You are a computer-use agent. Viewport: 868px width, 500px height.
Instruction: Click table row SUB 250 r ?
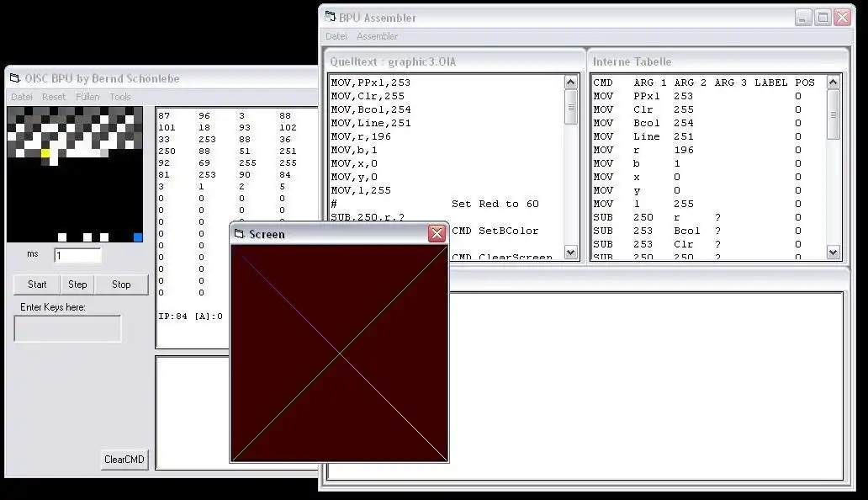coord(697,217)
